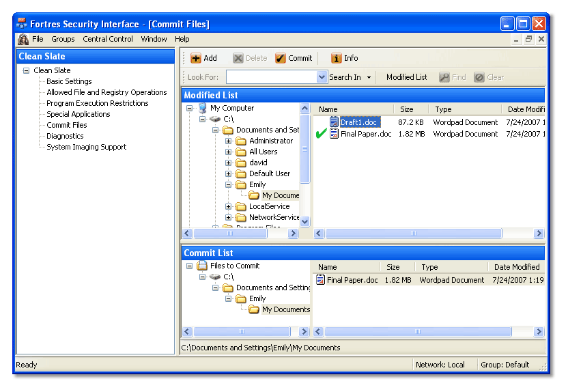Open the Info toolbar button
Viewport: 568px width, 392px height.
point(345,58)
